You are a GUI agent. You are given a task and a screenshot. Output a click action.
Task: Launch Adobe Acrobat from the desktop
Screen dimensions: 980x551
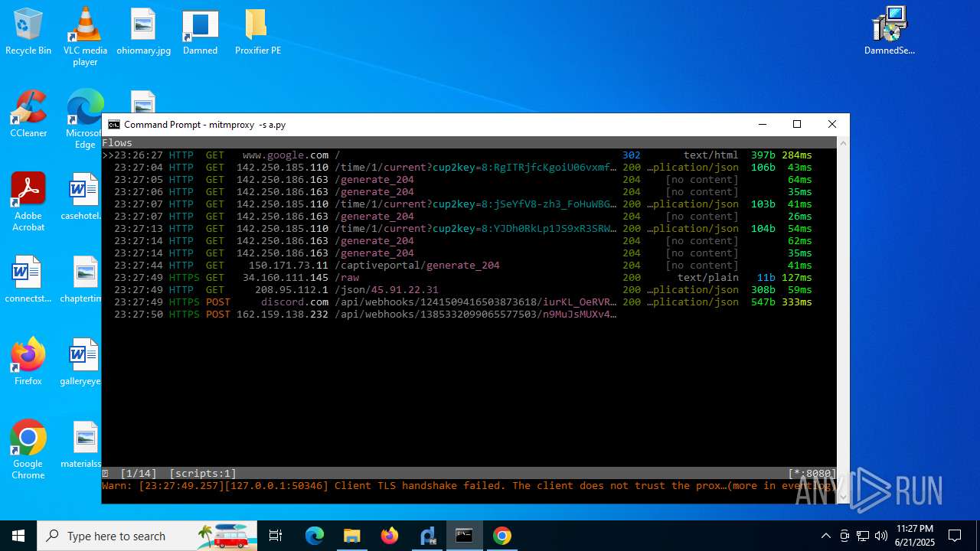(x=28, y=202)
